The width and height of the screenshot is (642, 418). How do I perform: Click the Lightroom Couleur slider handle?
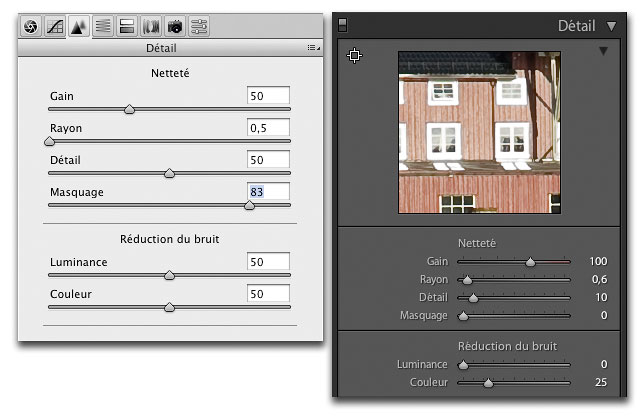tap(488, 383)
